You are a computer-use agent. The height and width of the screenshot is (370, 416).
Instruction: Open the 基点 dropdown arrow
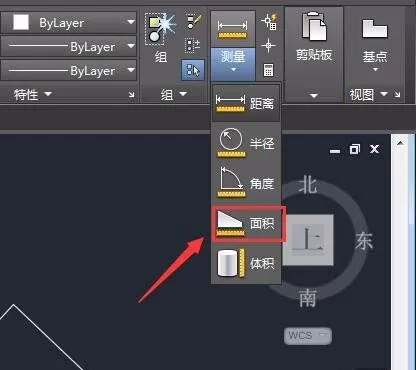pos(375,69)
